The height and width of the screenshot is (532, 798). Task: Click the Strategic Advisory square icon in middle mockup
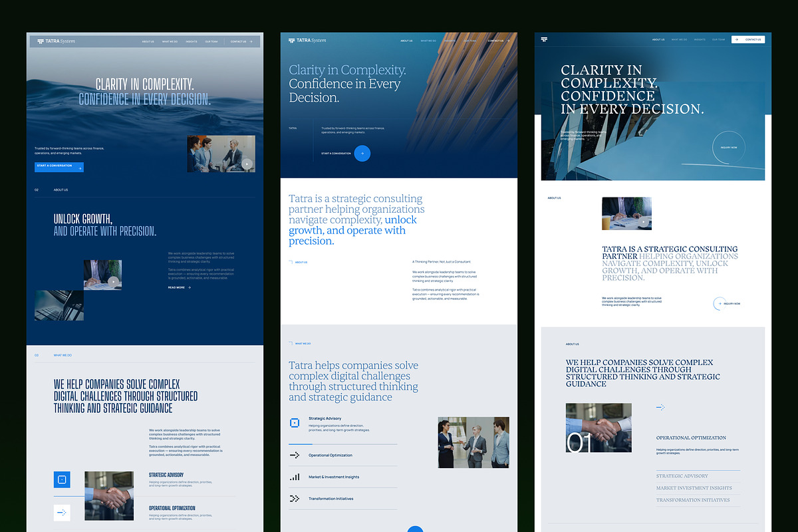tap(295, 422)
